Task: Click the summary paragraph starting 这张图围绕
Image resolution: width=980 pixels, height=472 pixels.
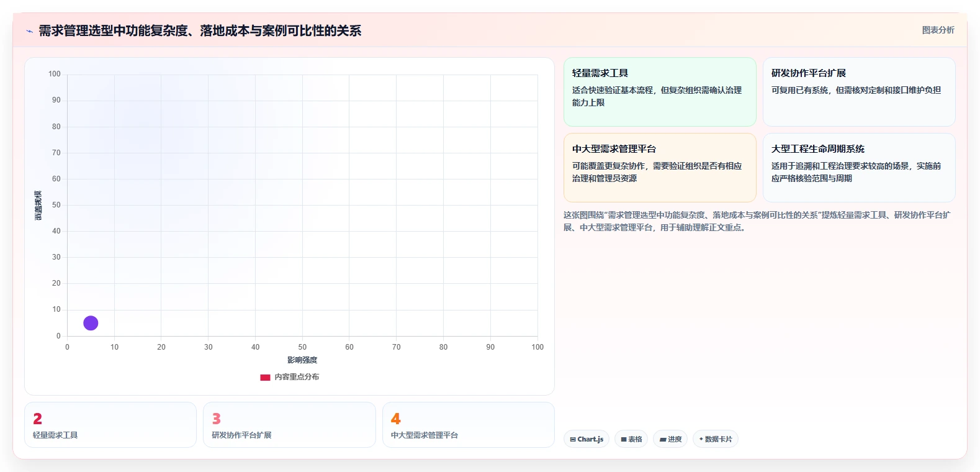Action: 757,221
